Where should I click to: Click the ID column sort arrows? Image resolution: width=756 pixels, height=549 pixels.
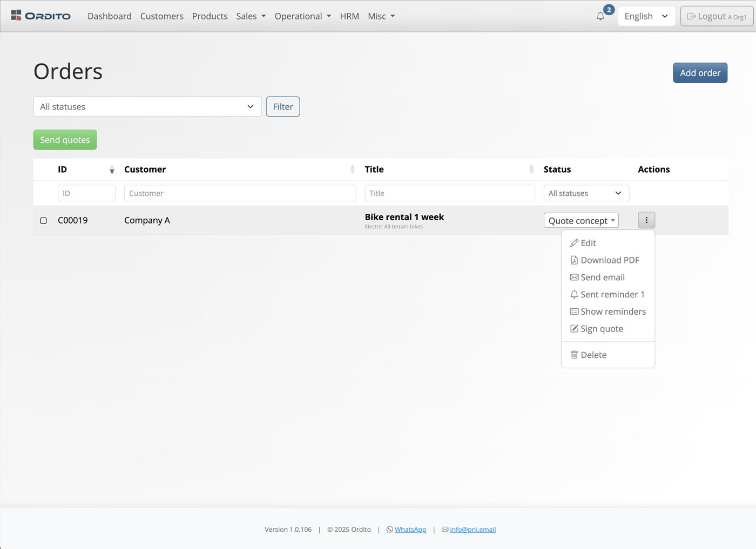point(112,170)
